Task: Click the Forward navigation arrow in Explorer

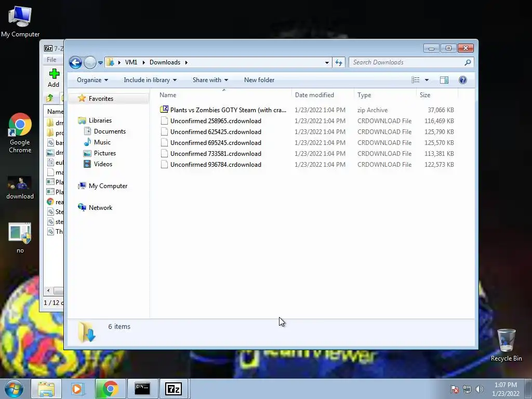Action: (90, 62)
